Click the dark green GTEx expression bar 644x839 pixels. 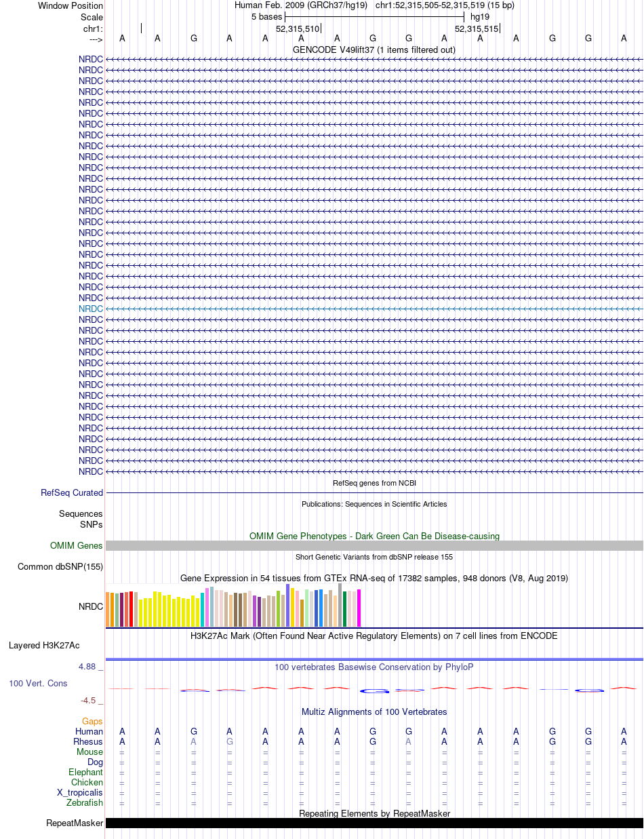pos(344,609)
